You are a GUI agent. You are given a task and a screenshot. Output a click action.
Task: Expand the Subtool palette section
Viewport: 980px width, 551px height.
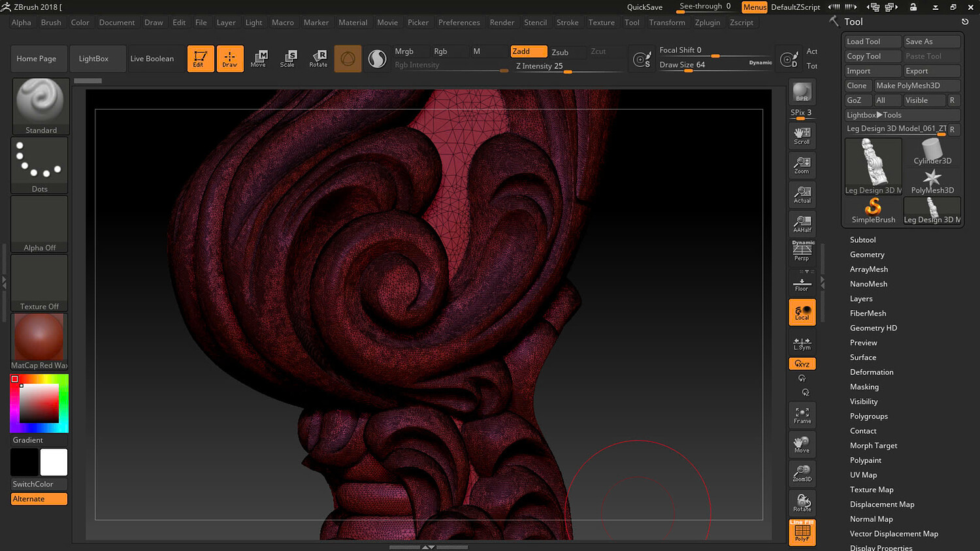[x=862, y=240]
